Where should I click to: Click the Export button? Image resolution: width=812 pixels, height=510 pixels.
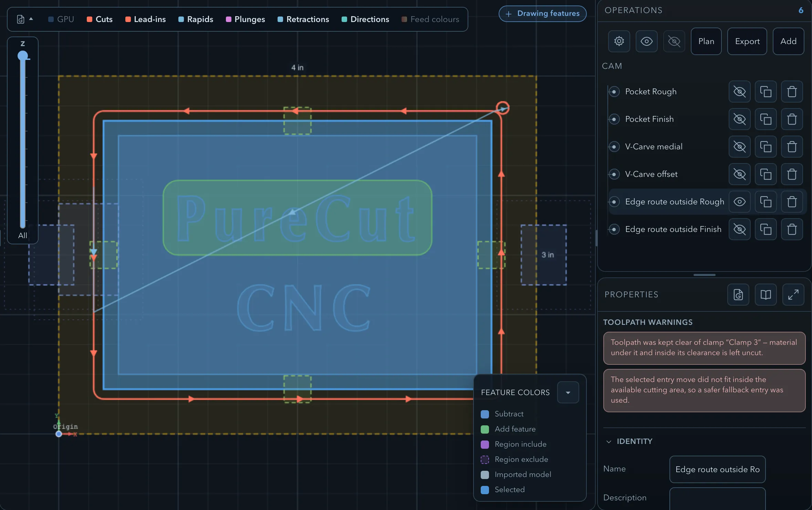(x=747, y=41)
